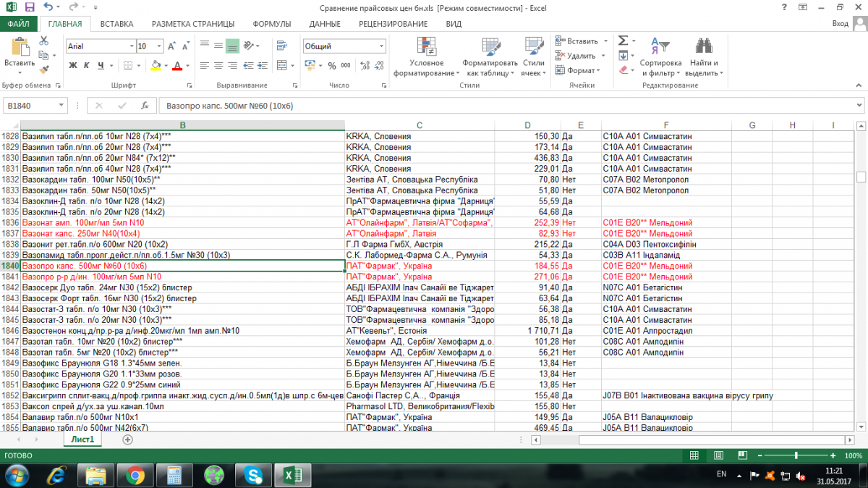The height and width of the screenshot is (488, 868).
Task: Toggle middle vertical alignment button
Action: point(232,46)
